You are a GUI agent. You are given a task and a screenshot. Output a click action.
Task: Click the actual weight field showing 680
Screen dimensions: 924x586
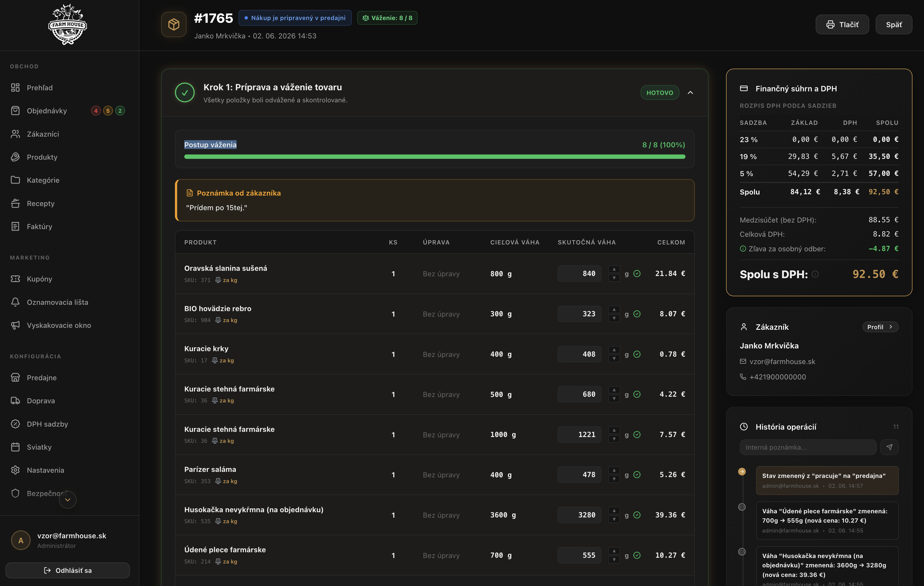click(x=579, y=395)
